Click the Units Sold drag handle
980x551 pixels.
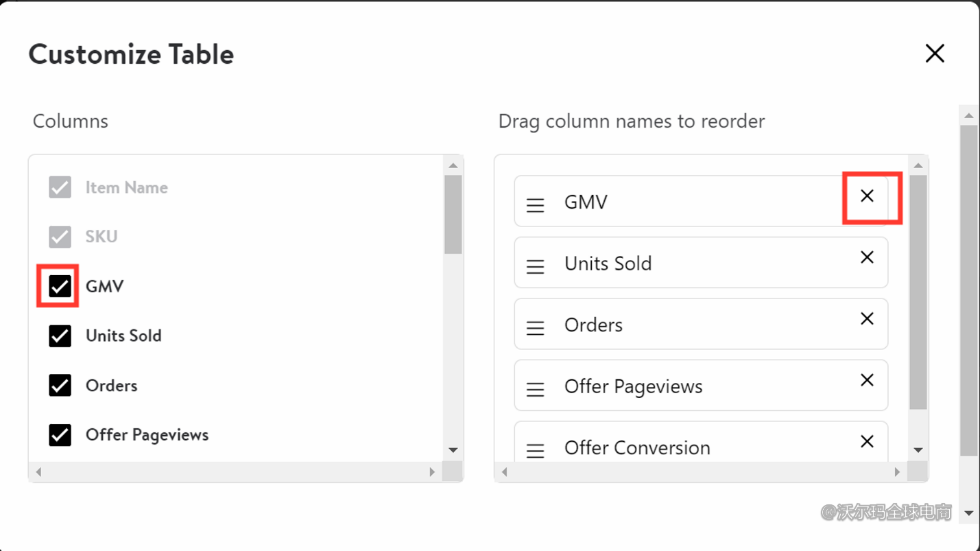click(x=536, y=266)
